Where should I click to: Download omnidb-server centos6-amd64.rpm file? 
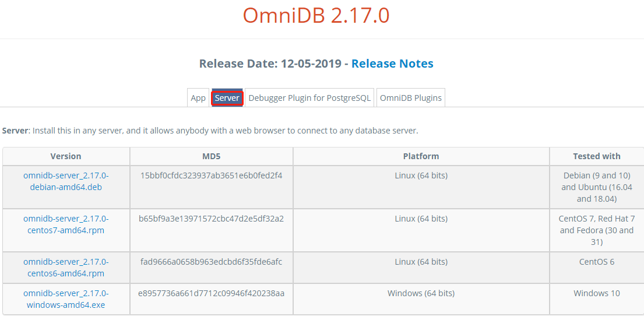pos(66,268)
